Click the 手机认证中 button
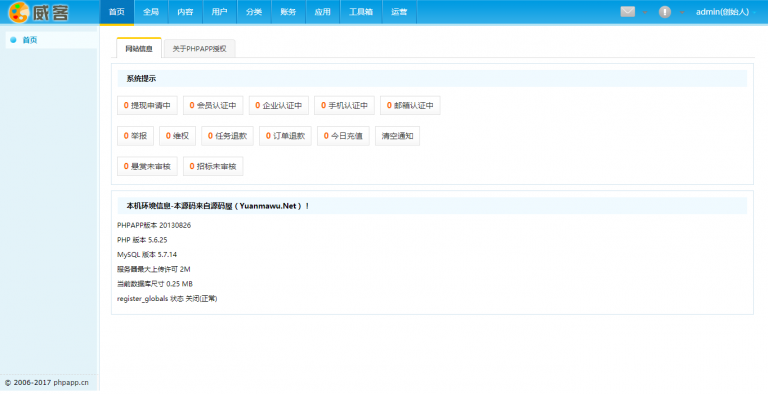Viewport: 768px width, 394px height. [x=344, y=105]
